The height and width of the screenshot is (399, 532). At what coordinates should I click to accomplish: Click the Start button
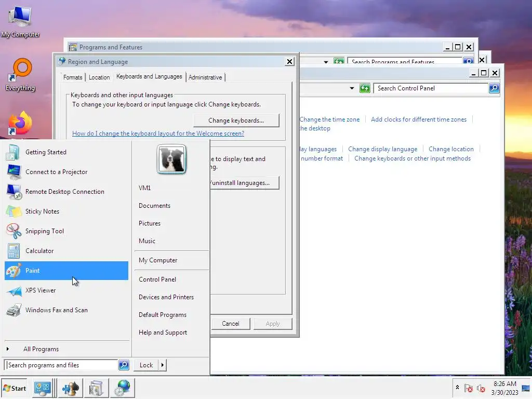point(14,388)
